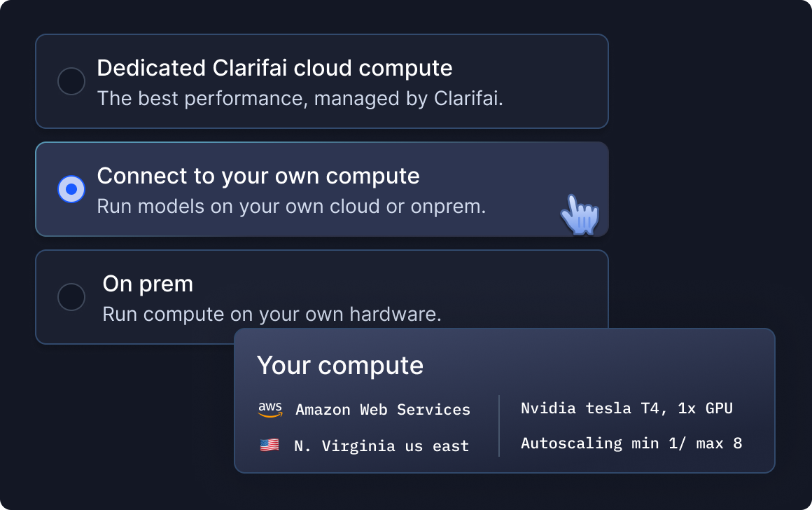812x510 pixels.
Task: Select the N. Virginia us east region entry
Action: 382,446
